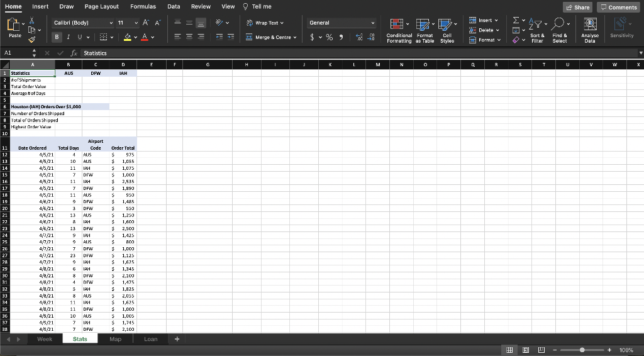Open the Formulas ribbon tab

[x=143, y=6]
